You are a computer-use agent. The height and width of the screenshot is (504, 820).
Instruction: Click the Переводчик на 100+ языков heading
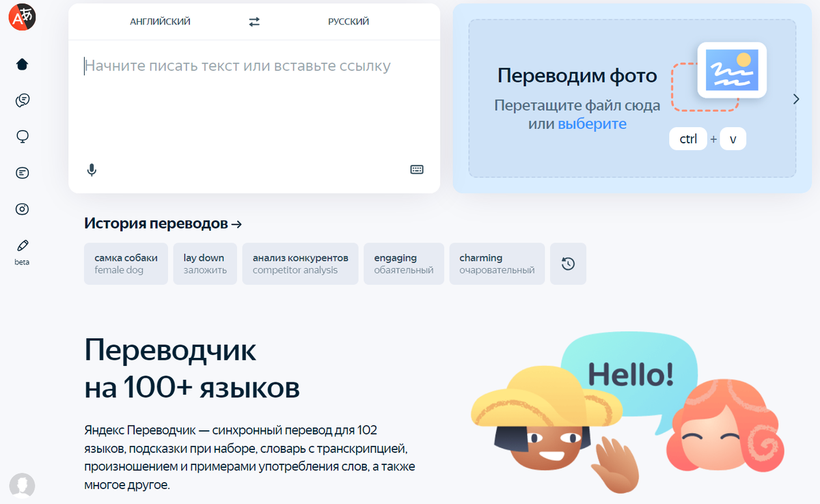pyautogui.click(x=192, y=369)
